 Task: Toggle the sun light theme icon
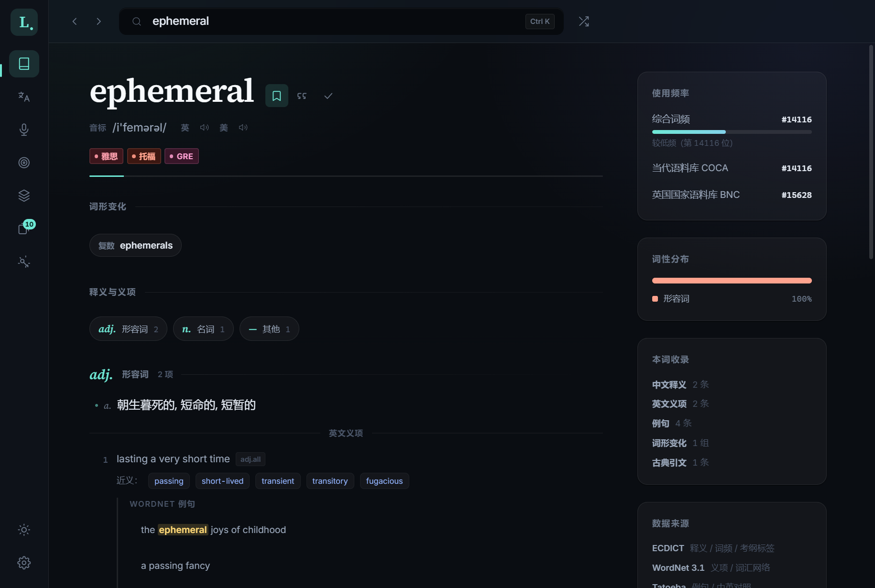(x=24, y=530)
